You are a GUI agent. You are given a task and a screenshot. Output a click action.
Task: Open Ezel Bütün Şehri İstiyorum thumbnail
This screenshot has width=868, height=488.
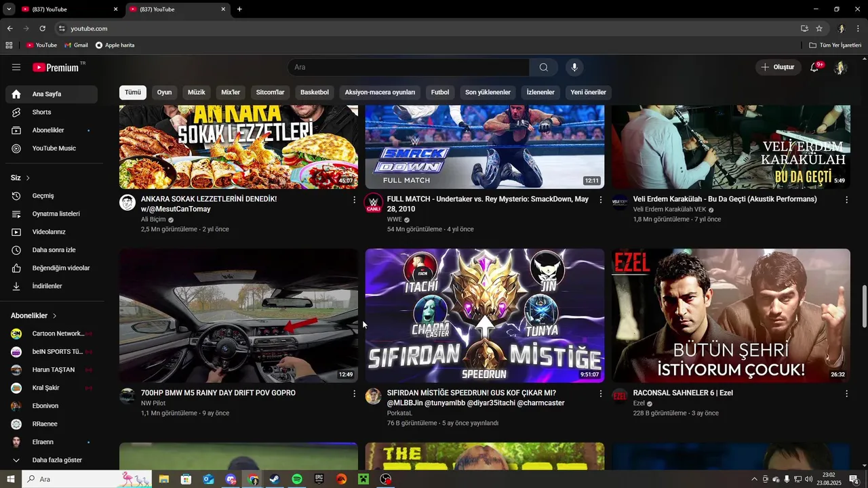coord(731,316)
